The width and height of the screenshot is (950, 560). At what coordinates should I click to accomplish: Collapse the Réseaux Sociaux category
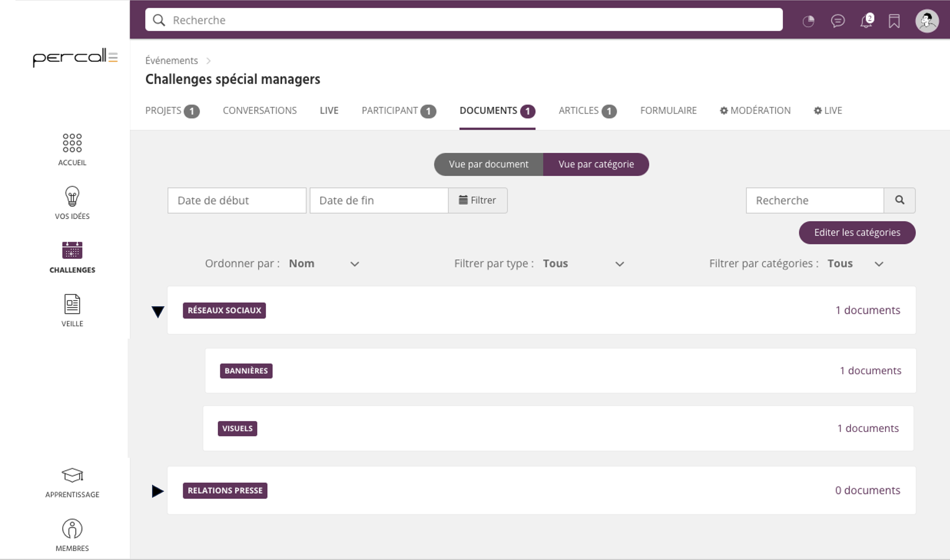158,311
